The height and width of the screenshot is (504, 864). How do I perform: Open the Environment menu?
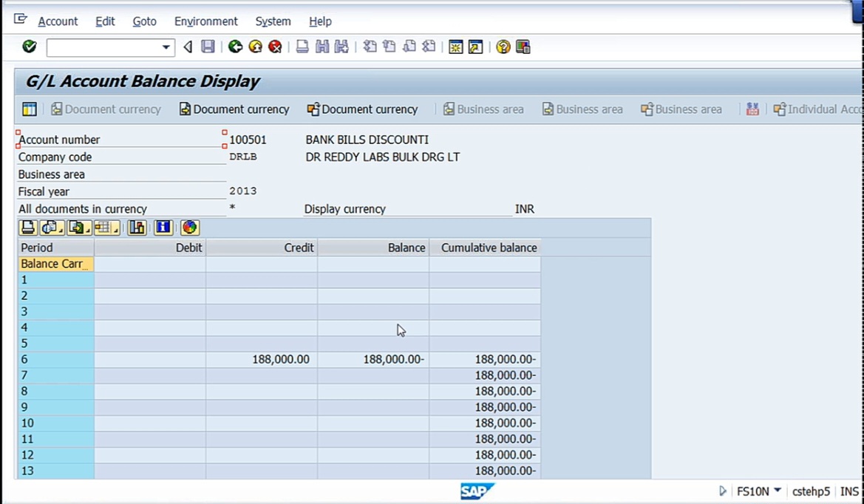pyautogui.click(x=206, y=21)
